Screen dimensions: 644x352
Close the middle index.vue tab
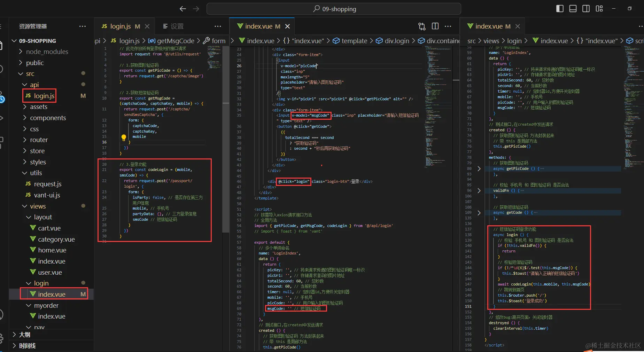pos(288,26)
